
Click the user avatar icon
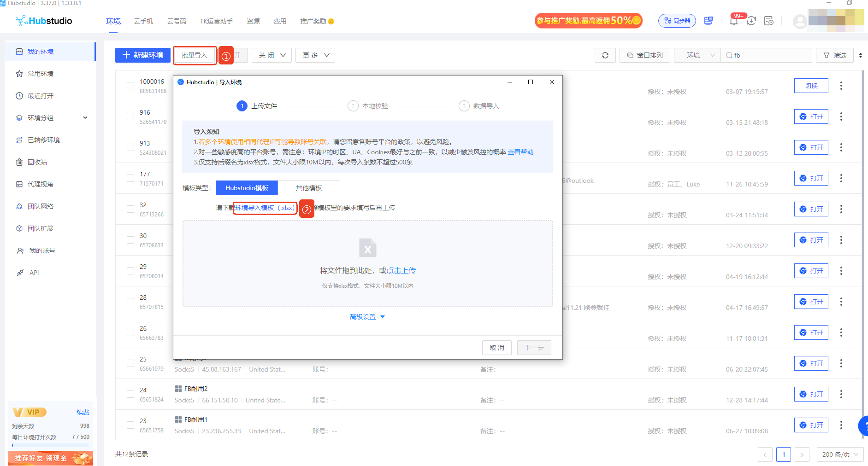point(800,21)
